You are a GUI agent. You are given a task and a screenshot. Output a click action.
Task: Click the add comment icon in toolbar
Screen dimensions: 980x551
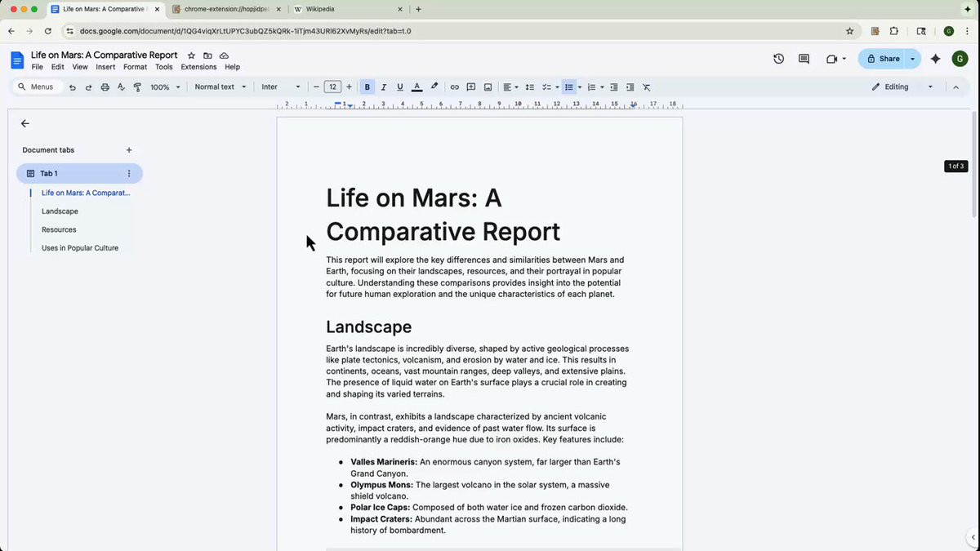pos(471,87)
